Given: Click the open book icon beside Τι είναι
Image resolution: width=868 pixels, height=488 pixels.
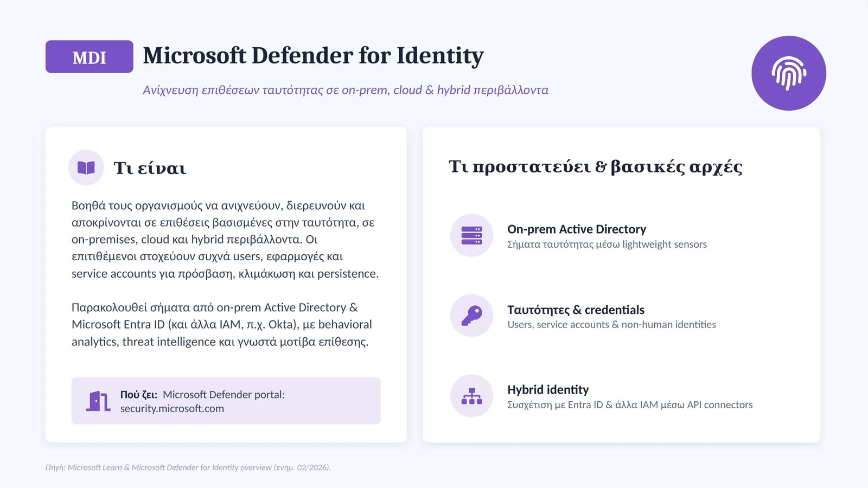Looking at the screenshot, I should (x=86, y=168).
